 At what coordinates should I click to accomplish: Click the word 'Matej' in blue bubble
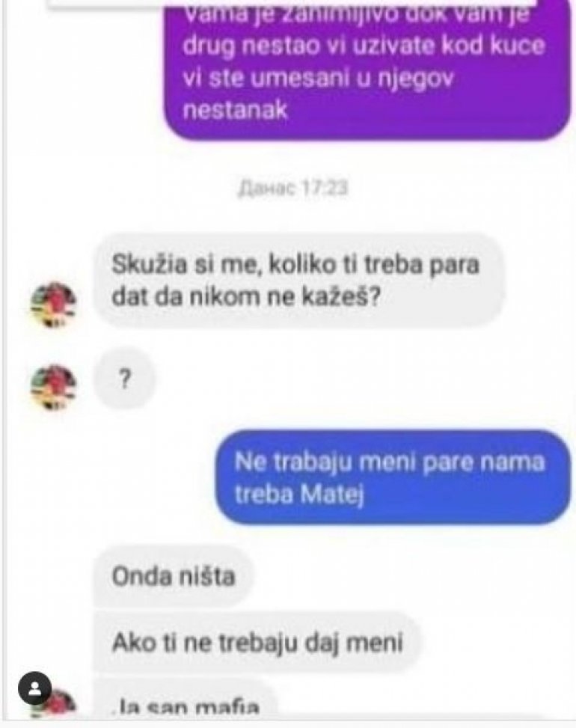(331, 494)
